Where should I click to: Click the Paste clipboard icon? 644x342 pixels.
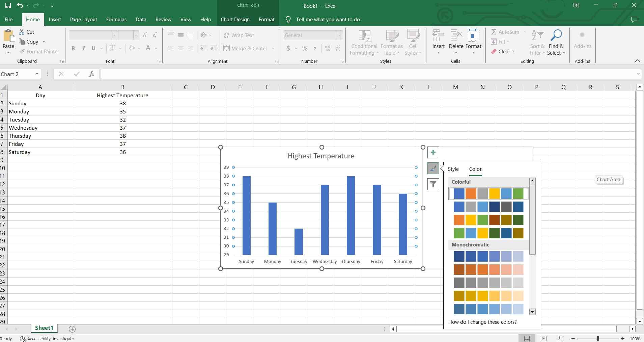(8, 36)
